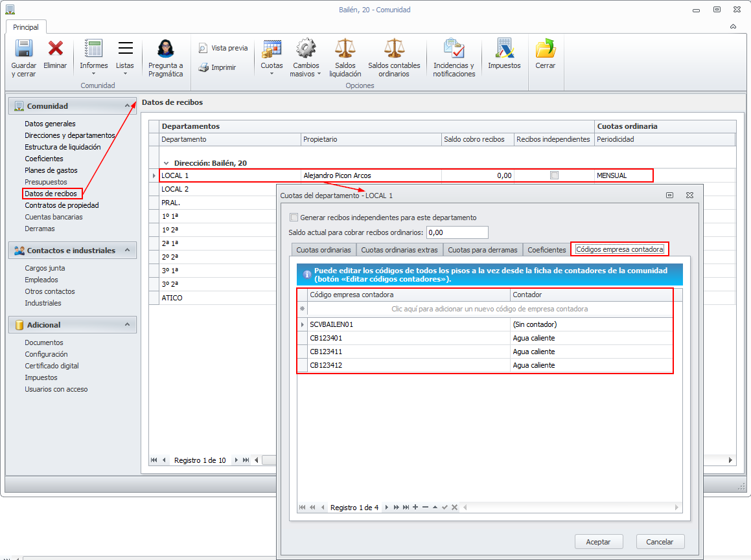
Task: Open Certificado digital in sidebar
Action: pos(52,366)
